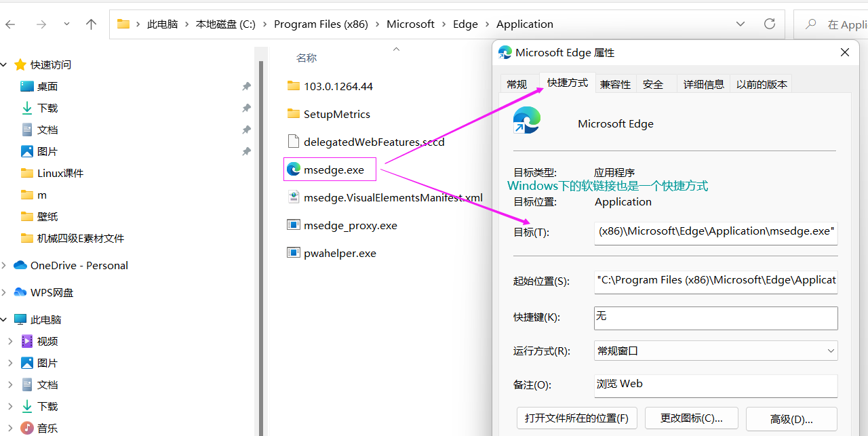This screenshot has width=868, height=436.
Task: Go back with the left arrow button
Action: [10, 24]
